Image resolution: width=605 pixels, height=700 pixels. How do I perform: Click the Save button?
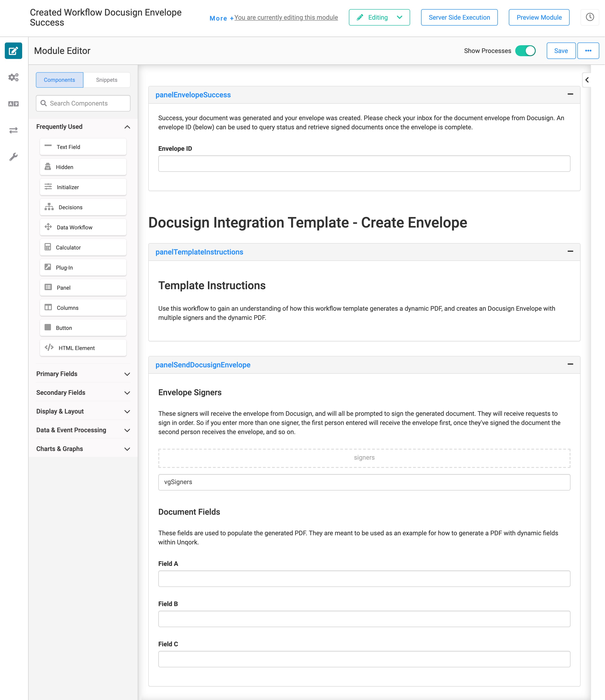click(x=561, y=51)
